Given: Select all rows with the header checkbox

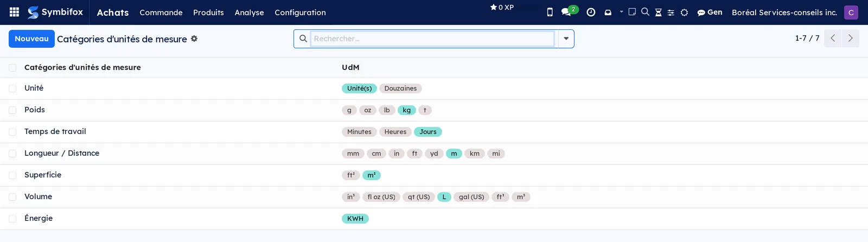Looking at the screenshot, I should 12,67.
